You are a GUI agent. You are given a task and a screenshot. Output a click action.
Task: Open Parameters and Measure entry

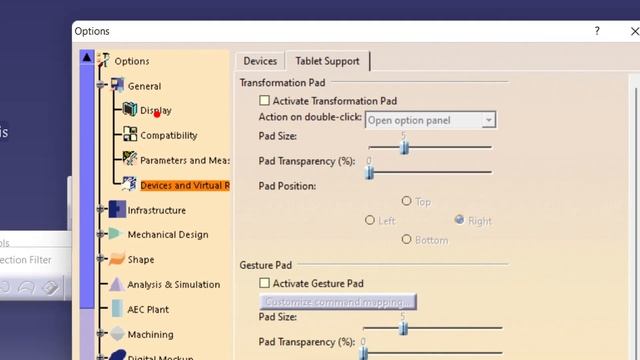[x=185, y=160]
